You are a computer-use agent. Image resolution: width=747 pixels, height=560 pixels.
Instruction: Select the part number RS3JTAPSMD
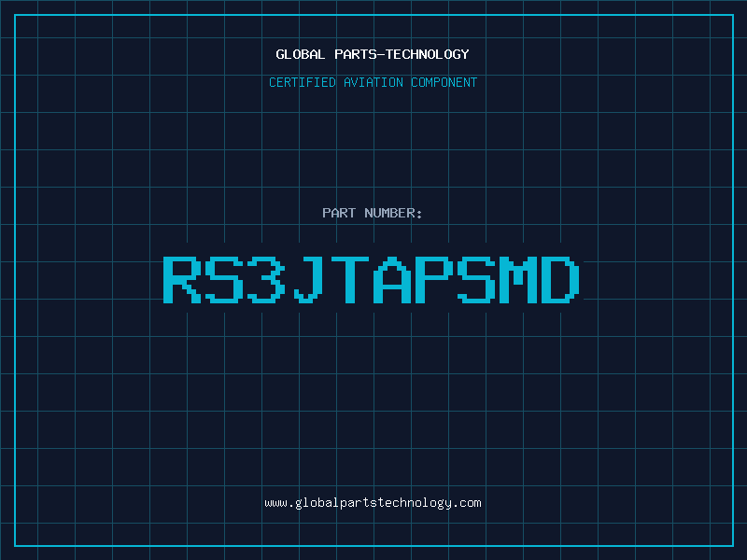pyautogui.click(x=372, y=280)
